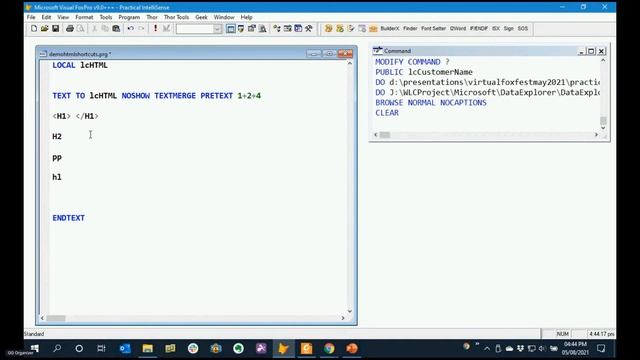The image size is (640, 360).
Task: Click the SOS toolbar button
Action: (x=522, y=29)
